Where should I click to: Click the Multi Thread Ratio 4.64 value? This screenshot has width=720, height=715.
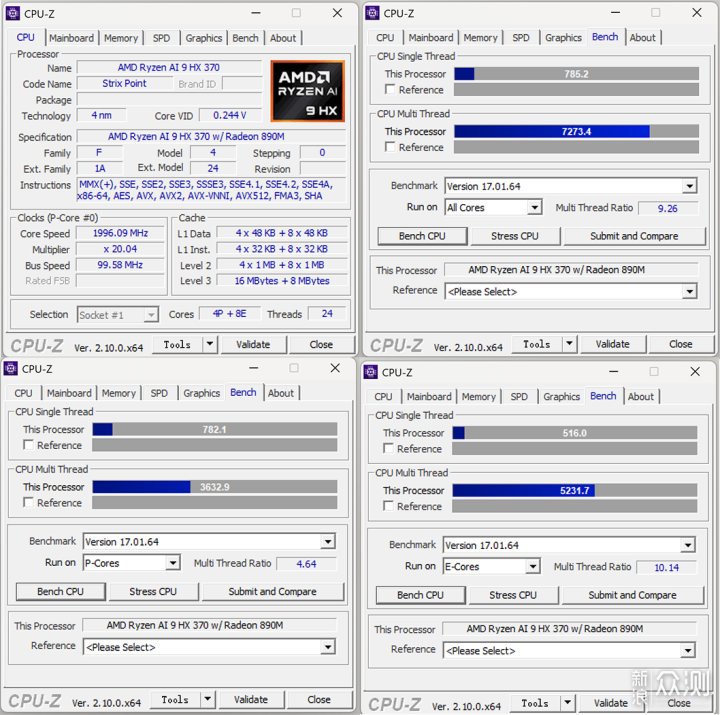point(306,563)
